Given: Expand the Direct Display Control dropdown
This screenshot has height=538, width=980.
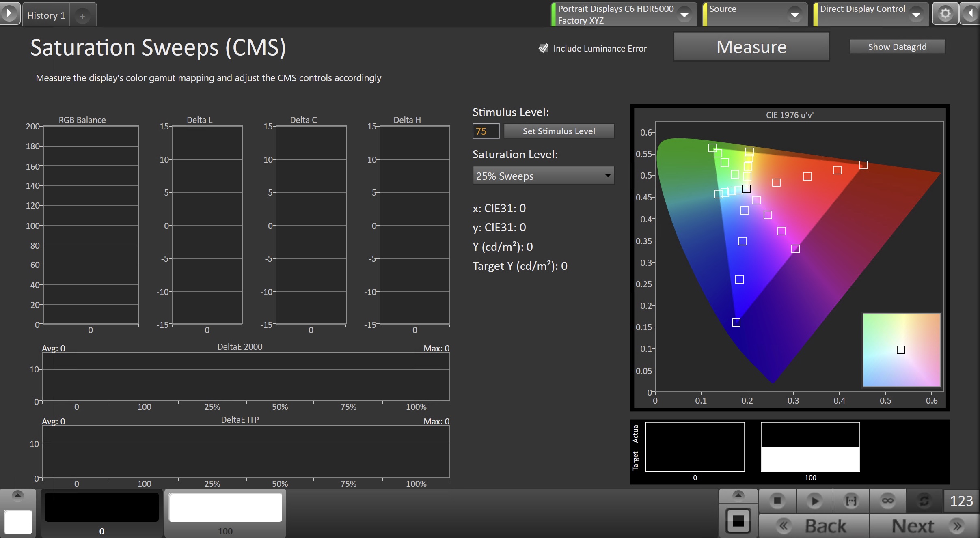Looking at the screenshot, I should (x=916, y=15).
